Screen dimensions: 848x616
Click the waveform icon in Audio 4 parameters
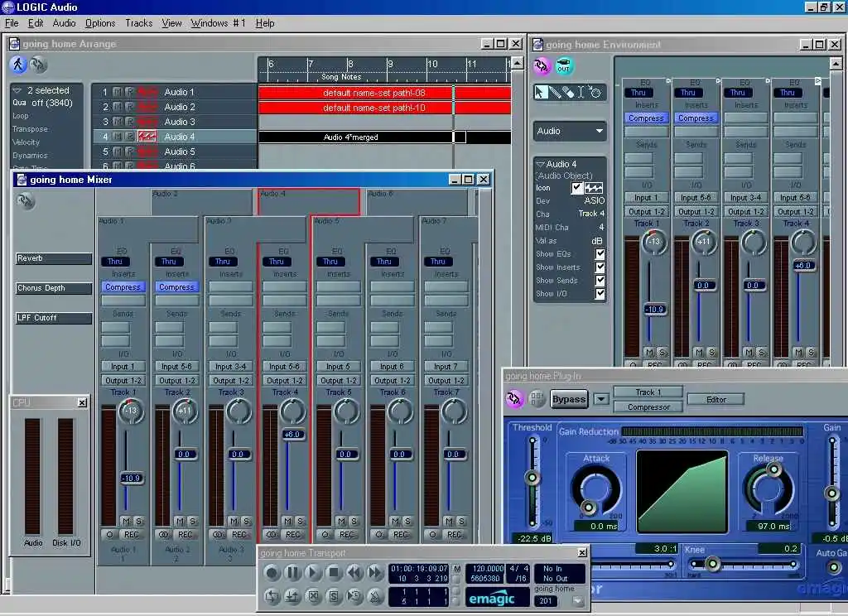593,188
